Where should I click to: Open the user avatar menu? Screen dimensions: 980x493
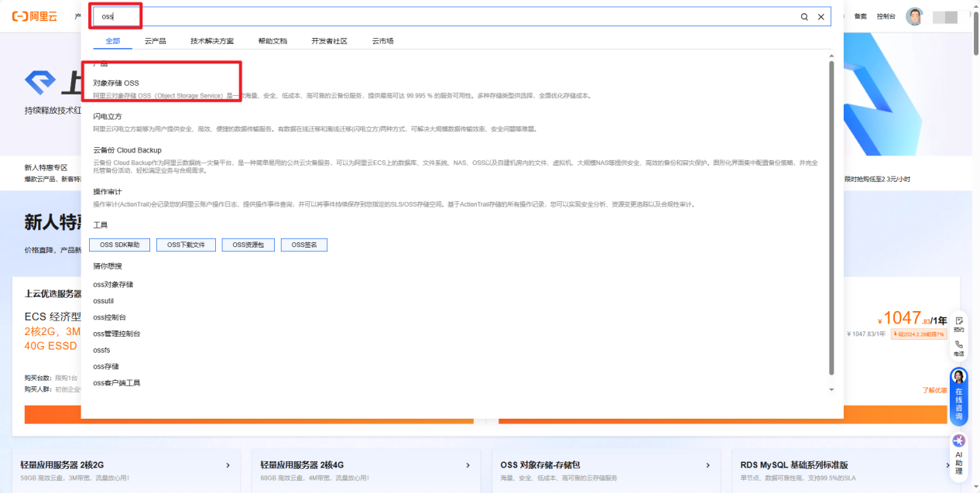point(915,16)
